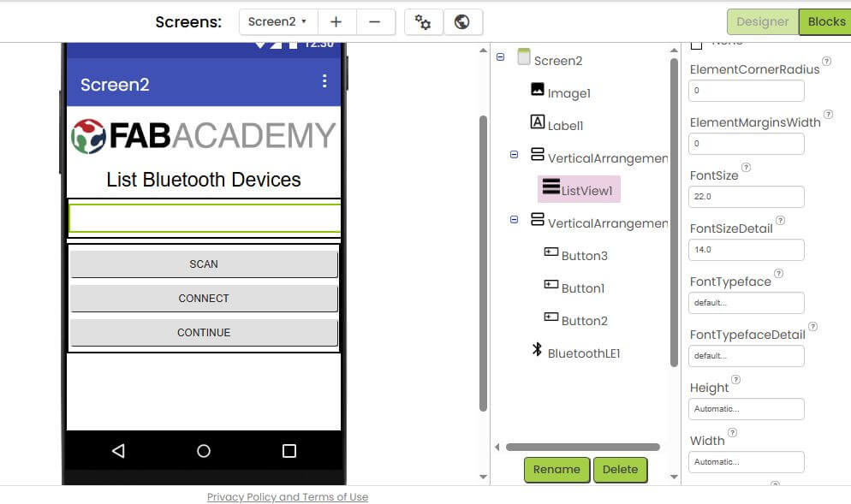Toggle the partially visible None checkbox
The width and height of the screenshot is (851, 504).
(x=696, y=44)
